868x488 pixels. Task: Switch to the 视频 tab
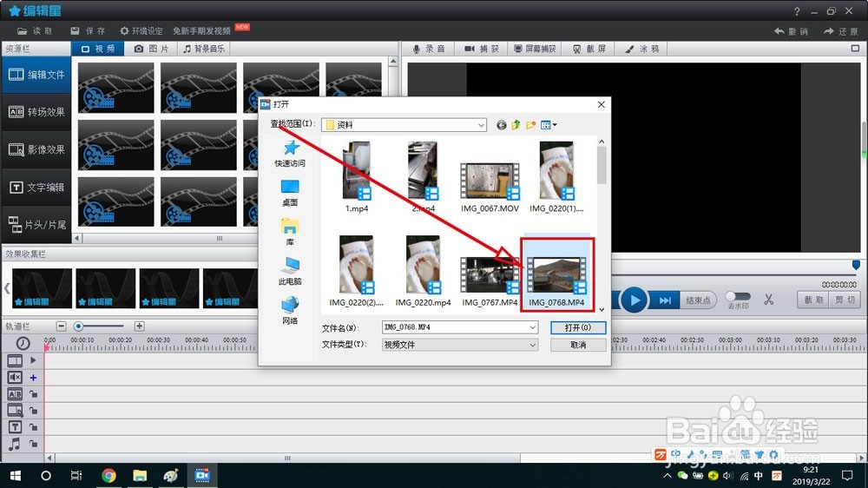(98, 49)
